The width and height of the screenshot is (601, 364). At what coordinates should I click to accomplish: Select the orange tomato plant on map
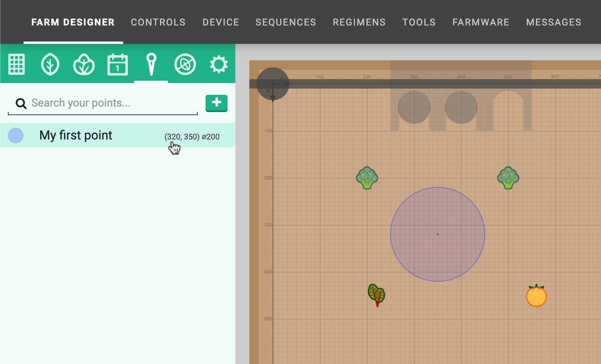(x=536, y=296)
